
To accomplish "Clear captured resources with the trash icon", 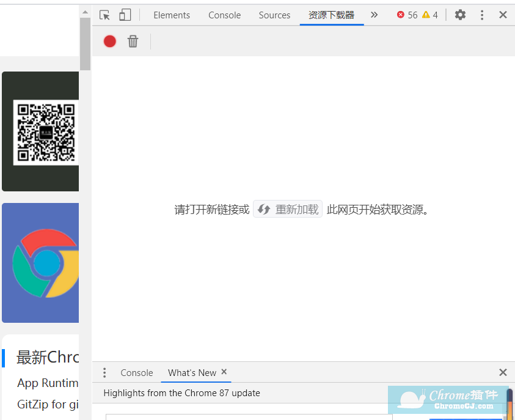I will click(133, 42).
